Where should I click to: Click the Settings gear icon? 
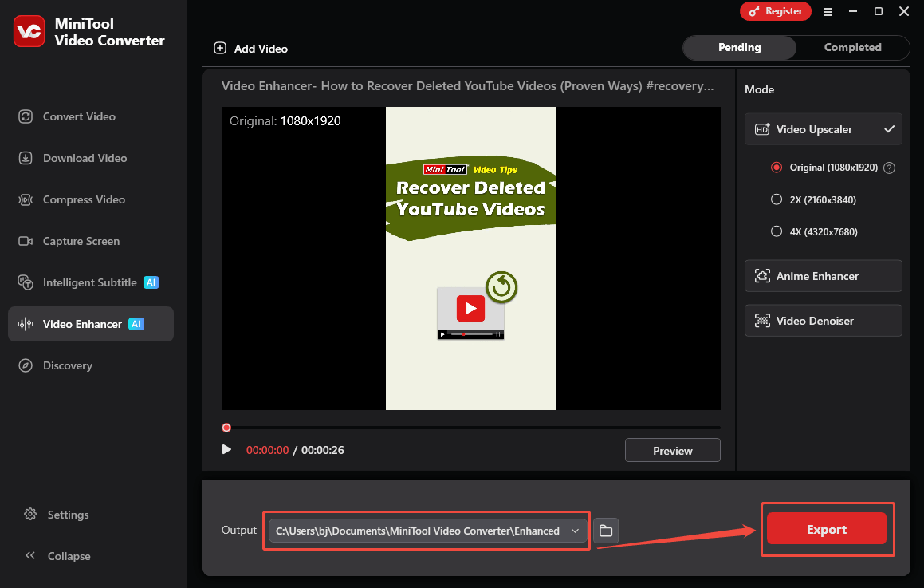[x=30, y=515]
